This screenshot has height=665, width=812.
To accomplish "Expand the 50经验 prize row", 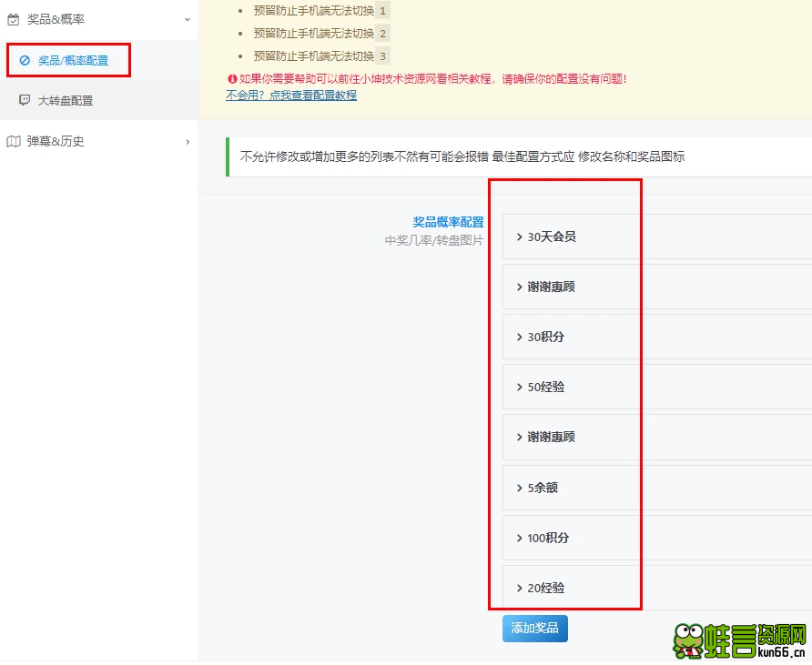I will coord(656,388).
